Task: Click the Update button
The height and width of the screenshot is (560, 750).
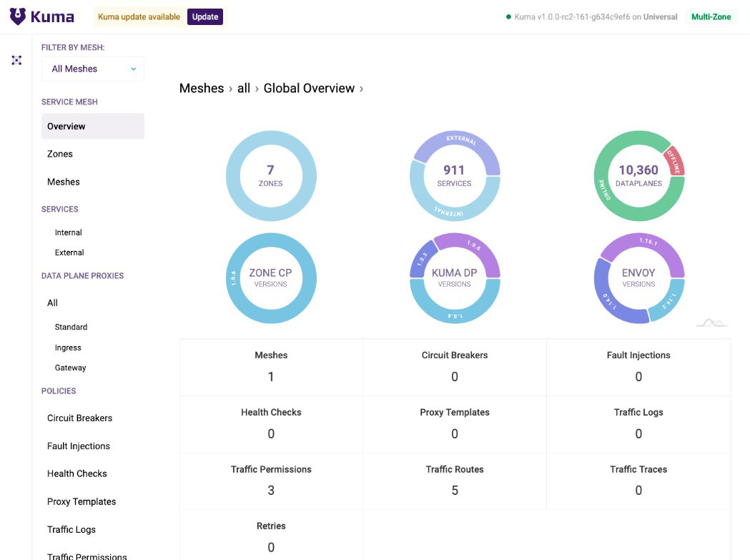Action: 204,16
